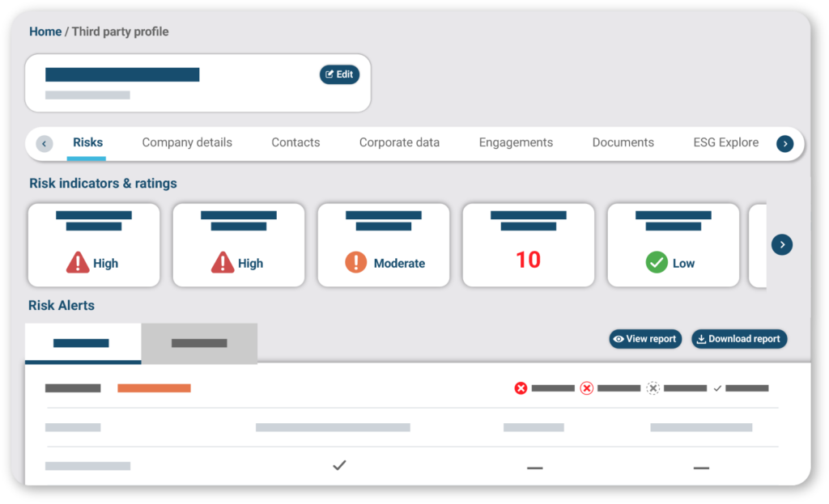Go to Home via breadcrumb link

click(x=45, y=32)
